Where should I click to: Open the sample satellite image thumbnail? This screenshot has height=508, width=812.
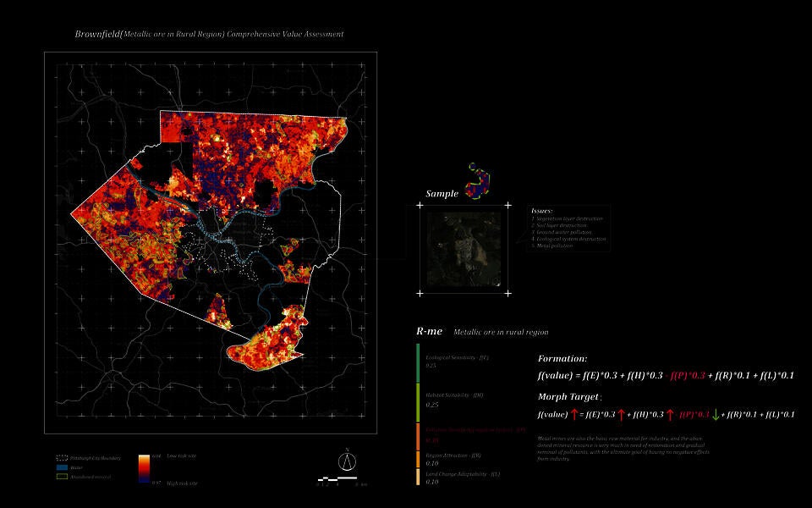(464, 249)
